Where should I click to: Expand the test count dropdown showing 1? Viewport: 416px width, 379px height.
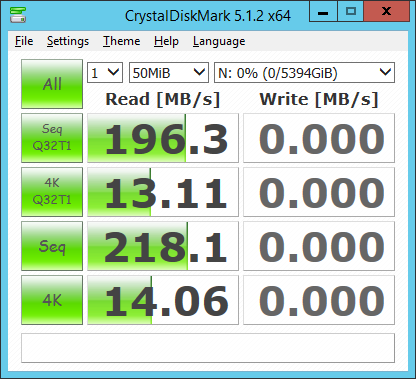[x=105, y=72]
